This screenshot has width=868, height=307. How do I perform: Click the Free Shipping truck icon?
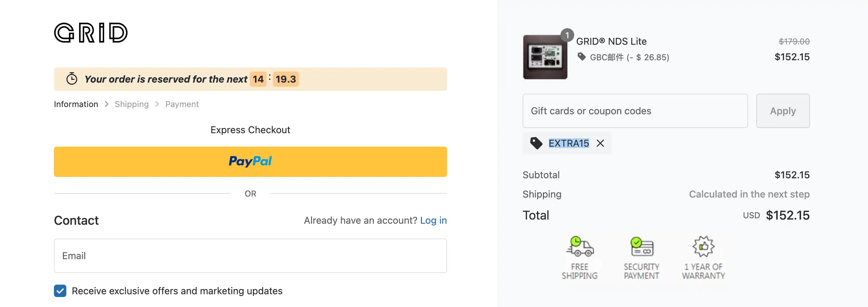(580, 247)
